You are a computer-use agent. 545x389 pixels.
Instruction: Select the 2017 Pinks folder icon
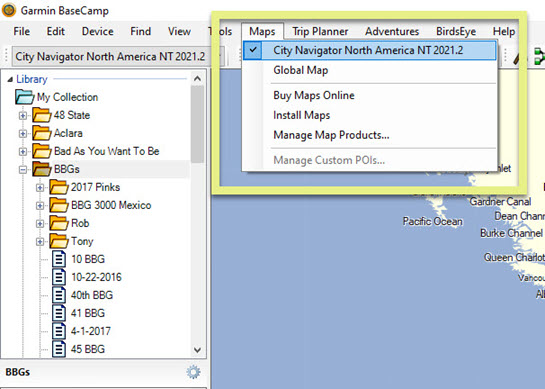point(58,187)
